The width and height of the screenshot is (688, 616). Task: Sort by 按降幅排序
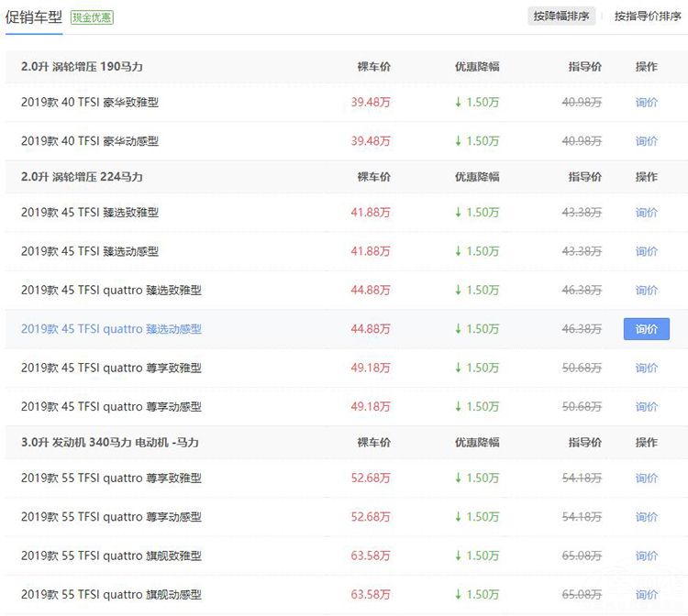(561, 16)
